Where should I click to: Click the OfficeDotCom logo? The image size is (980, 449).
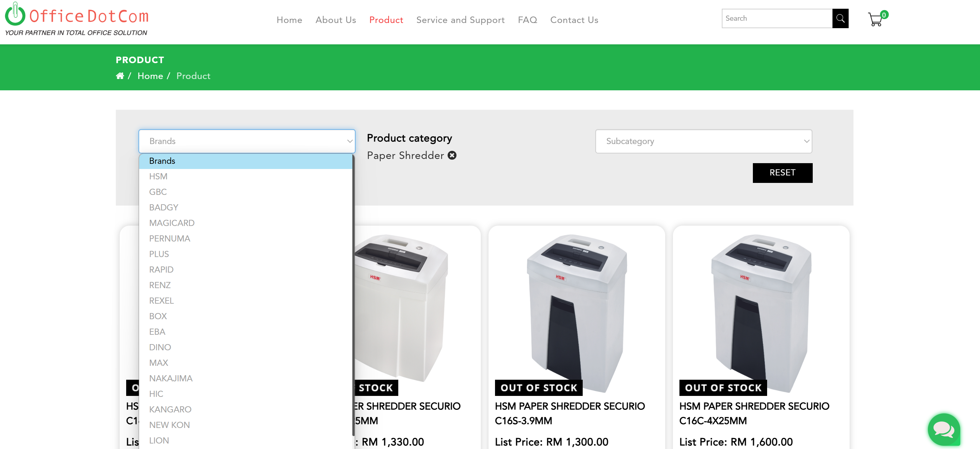[76, 19]
